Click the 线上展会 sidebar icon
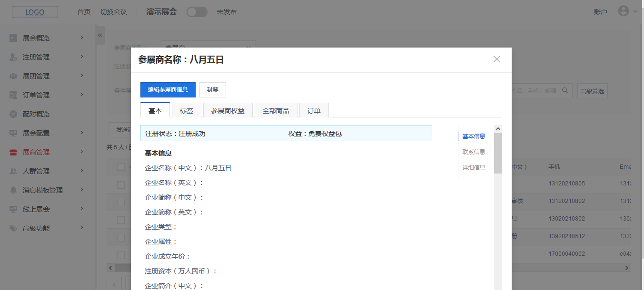644x290 pixels. [x=13, y=209]
